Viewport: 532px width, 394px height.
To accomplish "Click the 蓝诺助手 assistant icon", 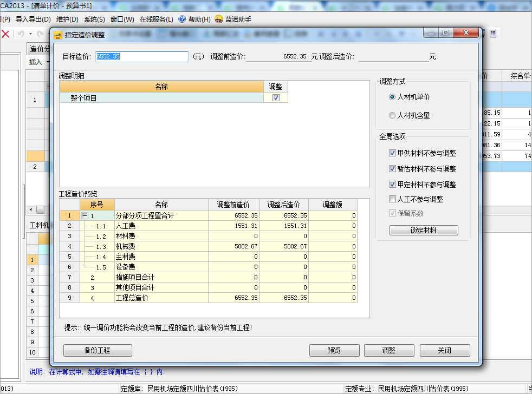I will click(219, 19).
